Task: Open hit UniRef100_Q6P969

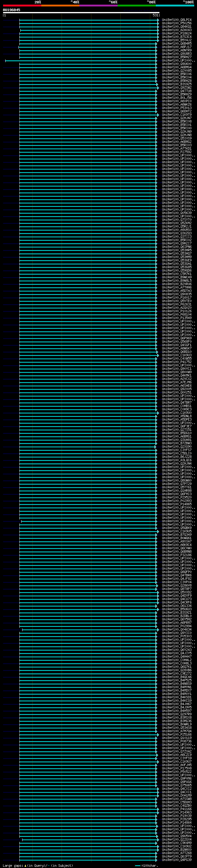Action: pyautogui.click(x=177, y=338)
